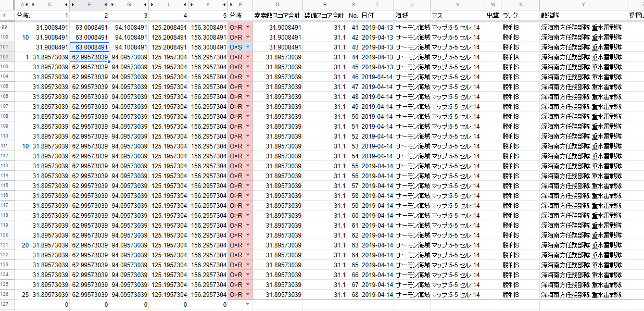Select the 156.3008491 cell in row 100
The height and width of the screenshot is (311, 644).
208,38
